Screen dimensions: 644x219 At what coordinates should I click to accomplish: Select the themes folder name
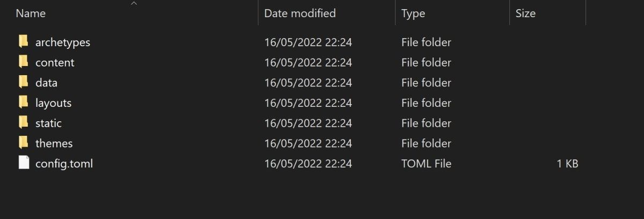[x=54, y=143]
